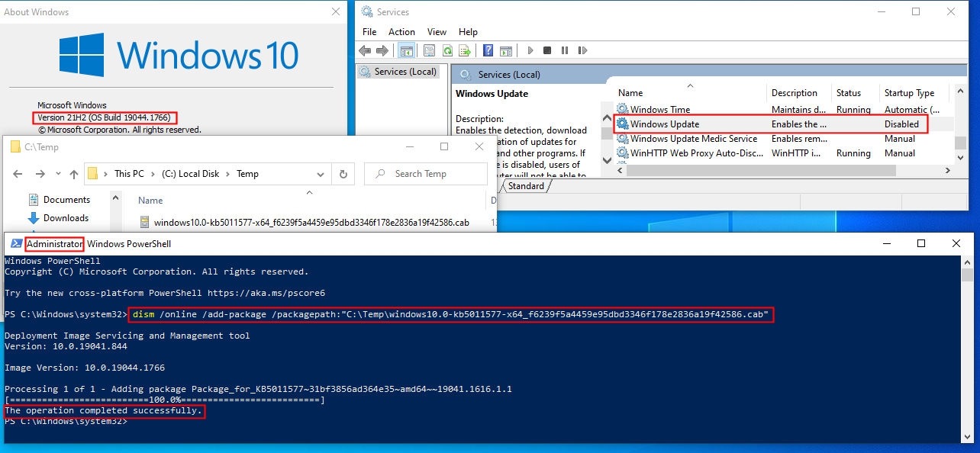
Task: Click Export List icon in Services toolbar
Action: pyautogui.click(x=465, y=50)
